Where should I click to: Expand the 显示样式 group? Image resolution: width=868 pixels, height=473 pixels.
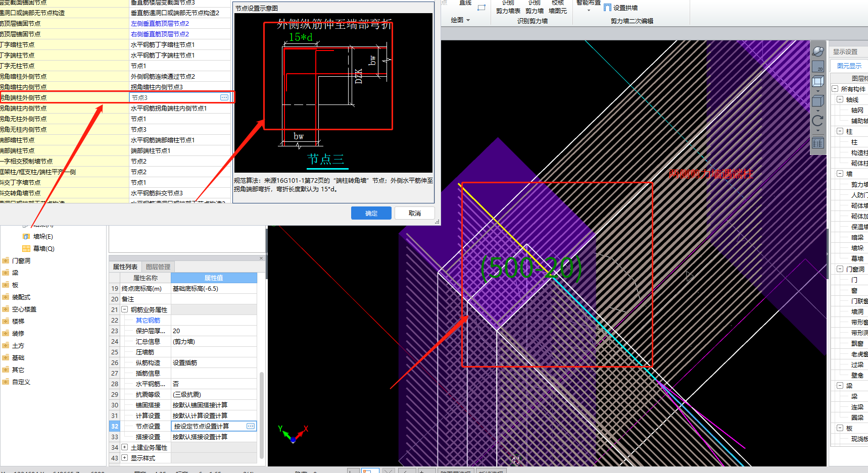pyautogui.click(x=125, y=458)
